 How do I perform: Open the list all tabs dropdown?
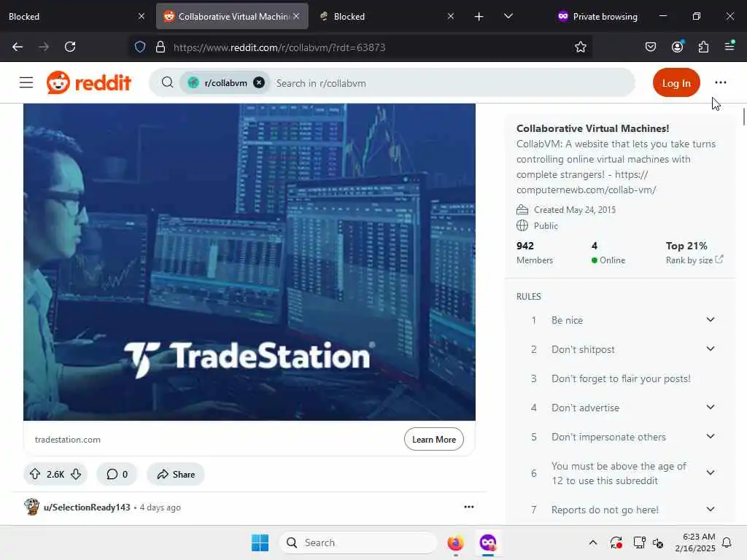coord(508,16)
